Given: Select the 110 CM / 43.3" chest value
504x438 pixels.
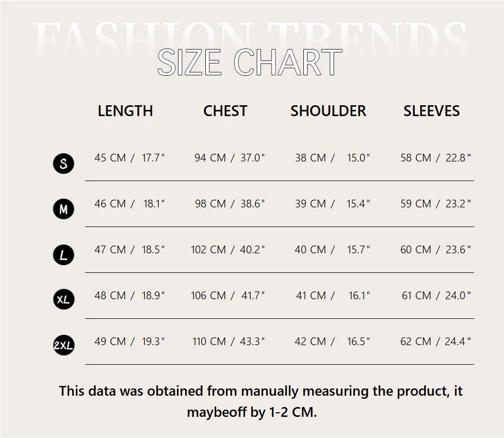Looking at the screenshot, I should pos(229,342).
